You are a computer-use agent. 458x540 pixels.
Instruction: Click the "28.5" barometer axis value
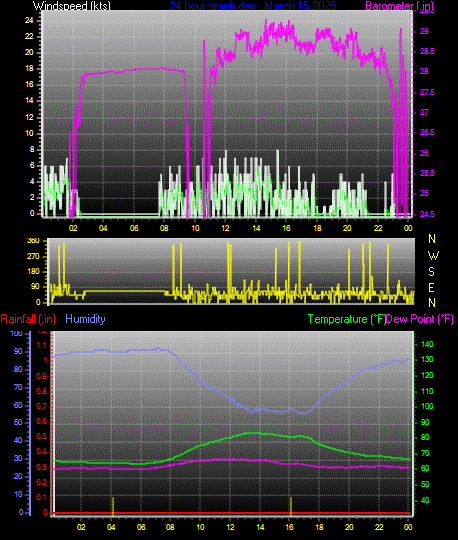click(x=427, y=52)
